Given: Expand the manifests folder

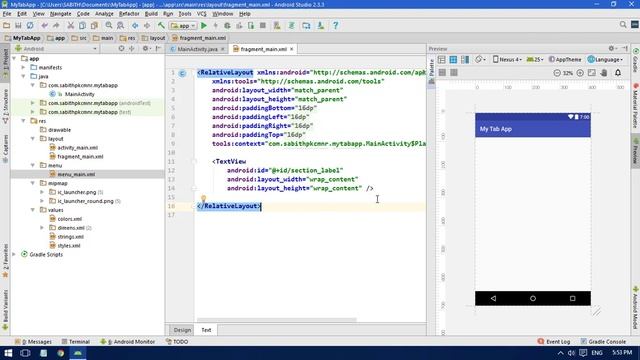Looking at the screenshot, I should (x=23, y=67).
